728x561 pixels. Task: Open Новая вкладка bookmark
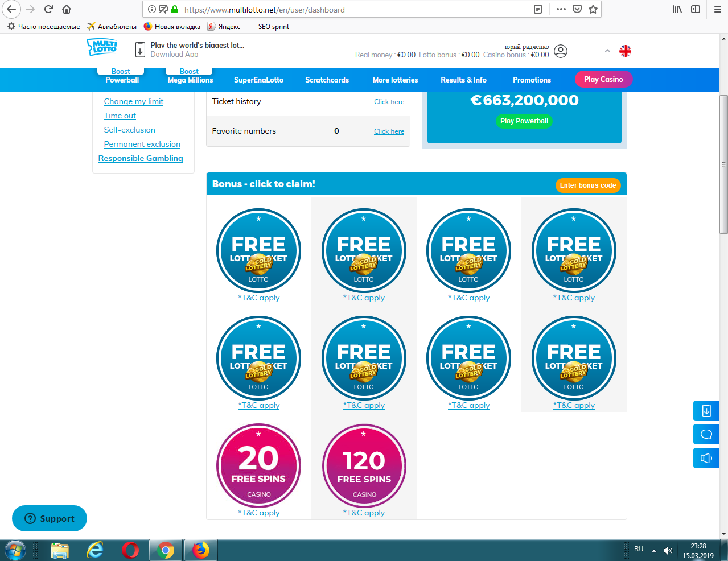click(172, 26)
